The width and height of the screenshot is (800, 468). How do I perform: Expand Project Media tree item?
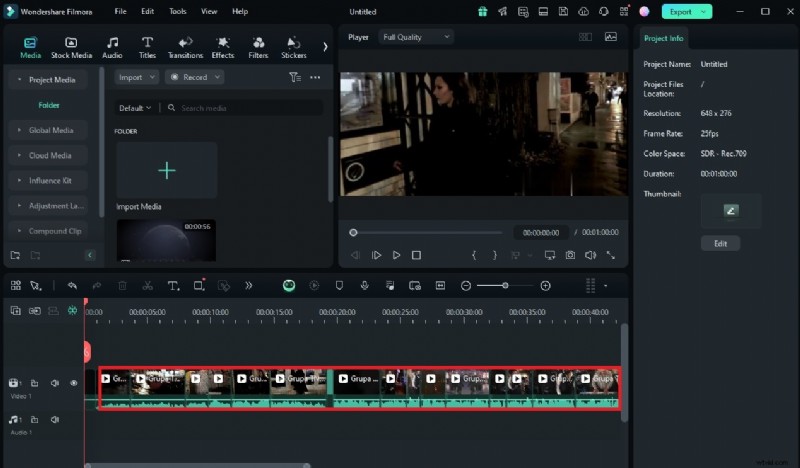[19, 80]
